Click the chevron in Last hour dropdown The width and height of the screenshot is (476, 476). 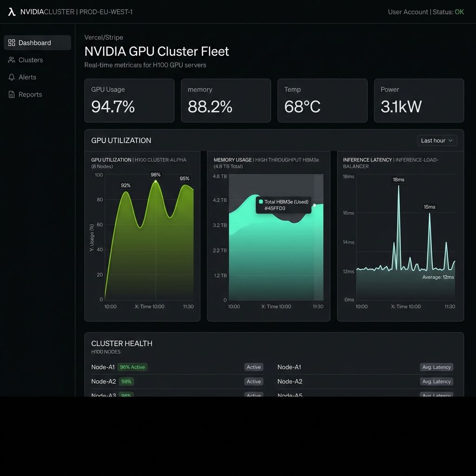coord(450,140)
